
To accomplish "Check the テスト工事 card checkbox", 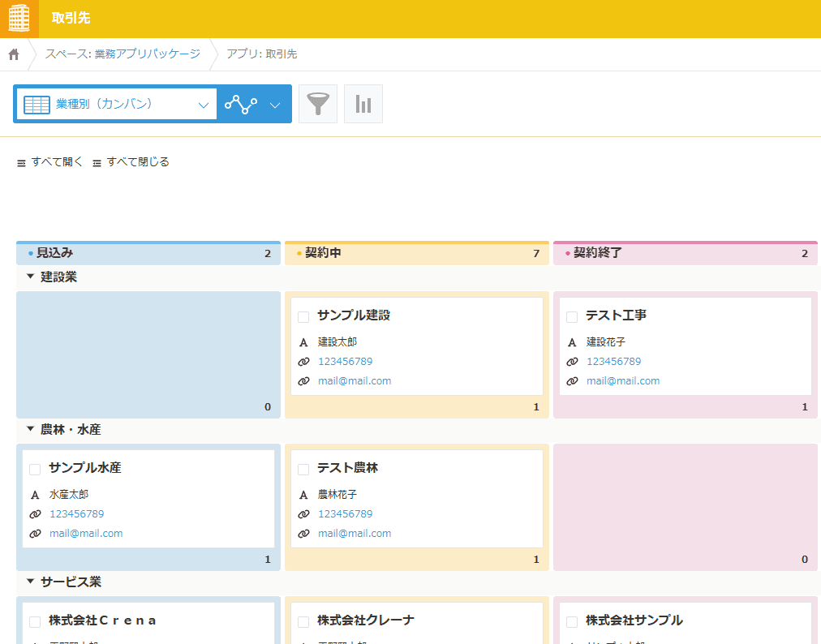I will click(572, 317).
